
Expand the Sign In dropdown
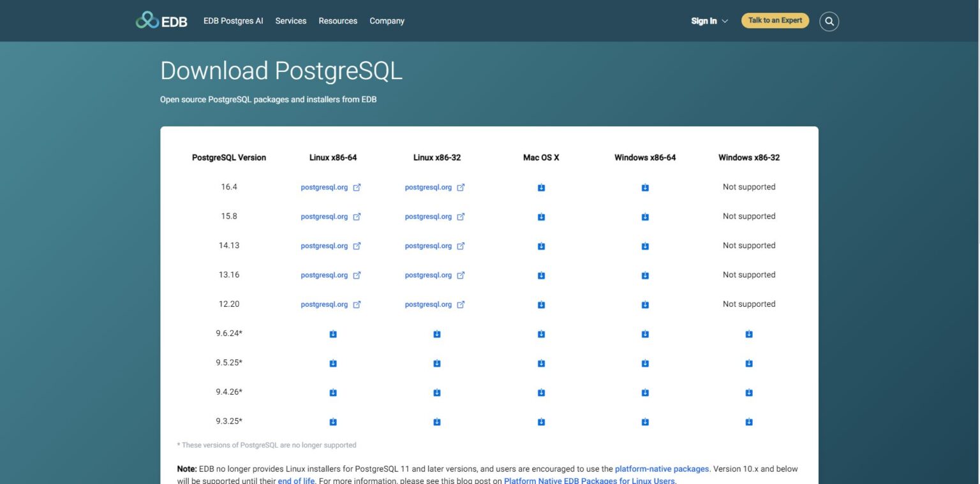click(x=709, y=21)
